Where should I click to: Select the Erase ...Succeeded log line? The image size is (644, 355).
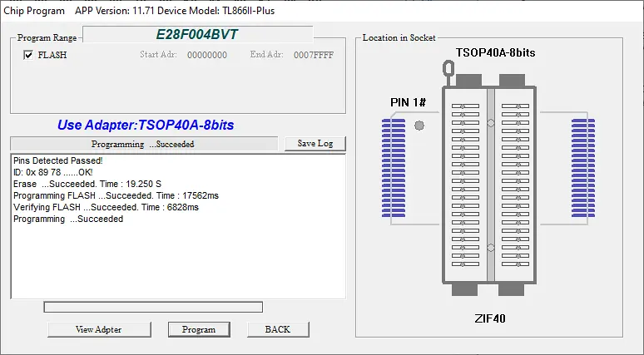[87, 184]
